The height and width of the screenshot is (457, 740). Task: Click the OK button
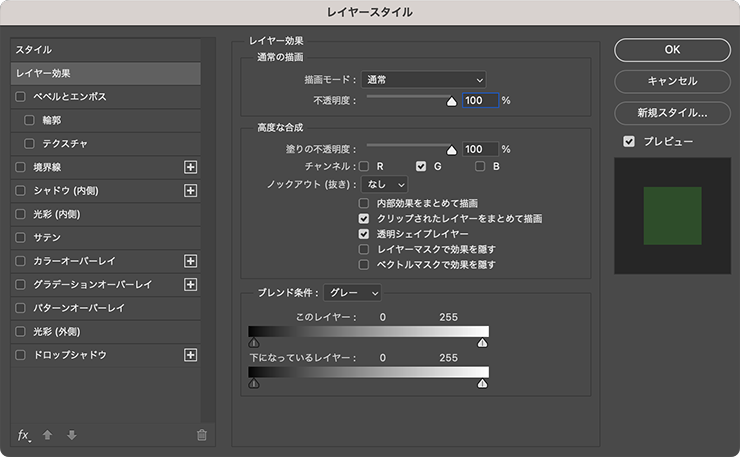tap(673, 50)
